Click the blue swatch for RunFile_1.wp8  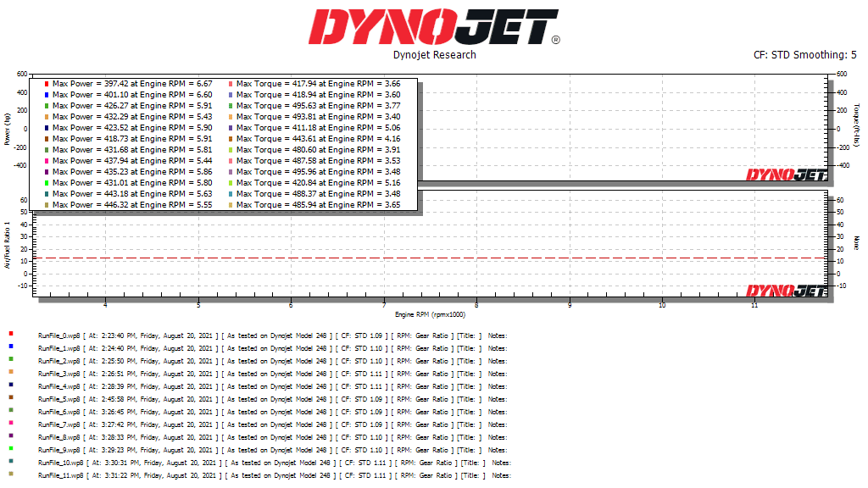(x=10, y=347)
